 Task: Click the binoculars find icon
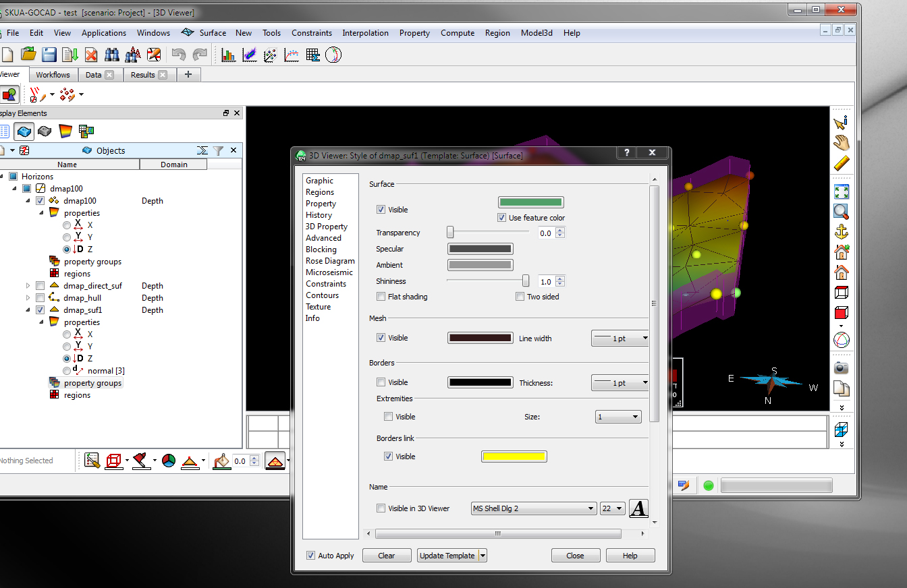point(112,55)
